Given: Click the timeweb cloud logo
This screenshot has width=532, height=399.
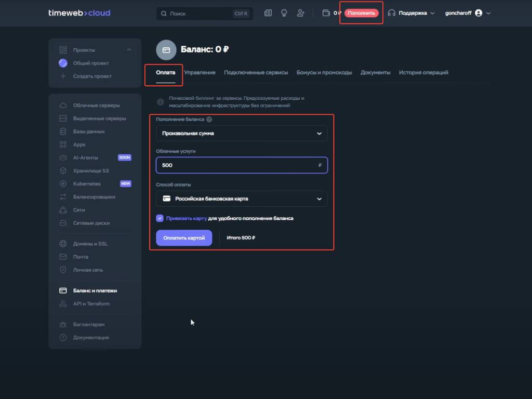Looking at the screenshot, I should (x=79, y=13).
